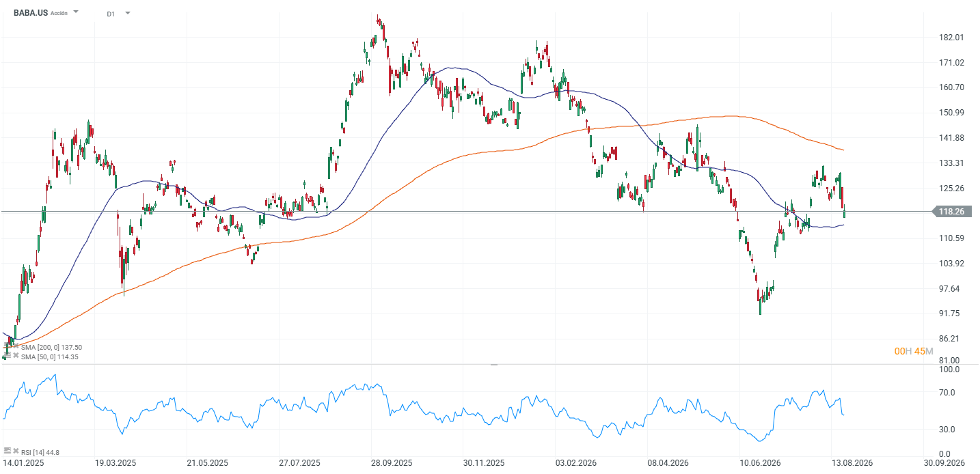Click the D1 timeframe label
The height and width of the screenshot is (474, 980).
tap(111, 13)
